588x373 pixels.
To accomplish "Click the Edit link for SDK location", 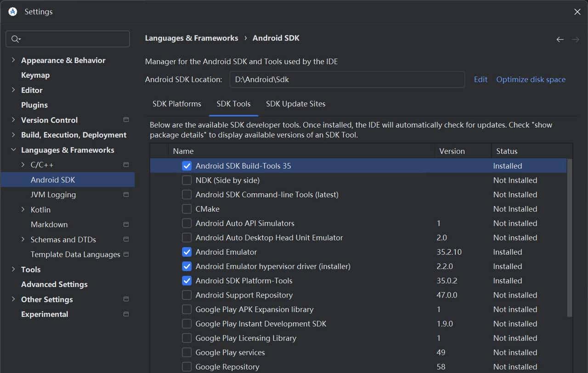I will coord(481,80).
